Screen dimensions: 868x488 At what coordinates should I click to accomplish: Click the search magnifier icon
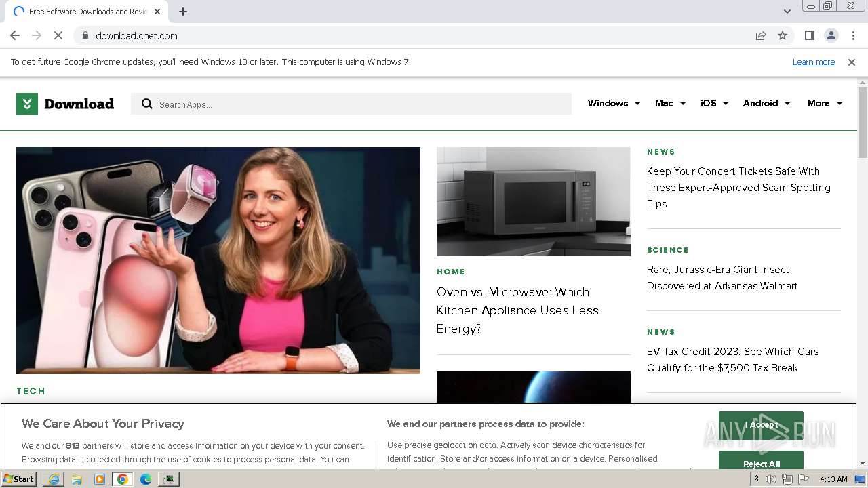146,104
